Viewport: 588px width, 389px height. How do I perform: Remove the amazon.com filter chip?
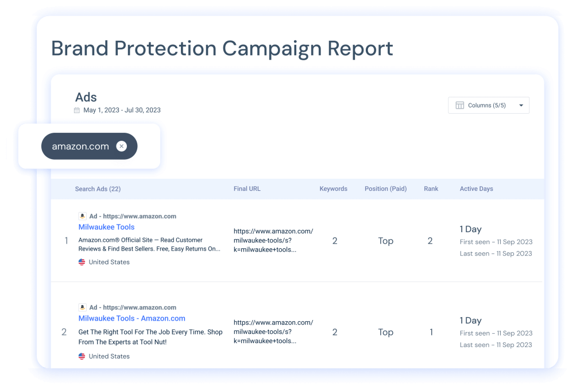122,147
